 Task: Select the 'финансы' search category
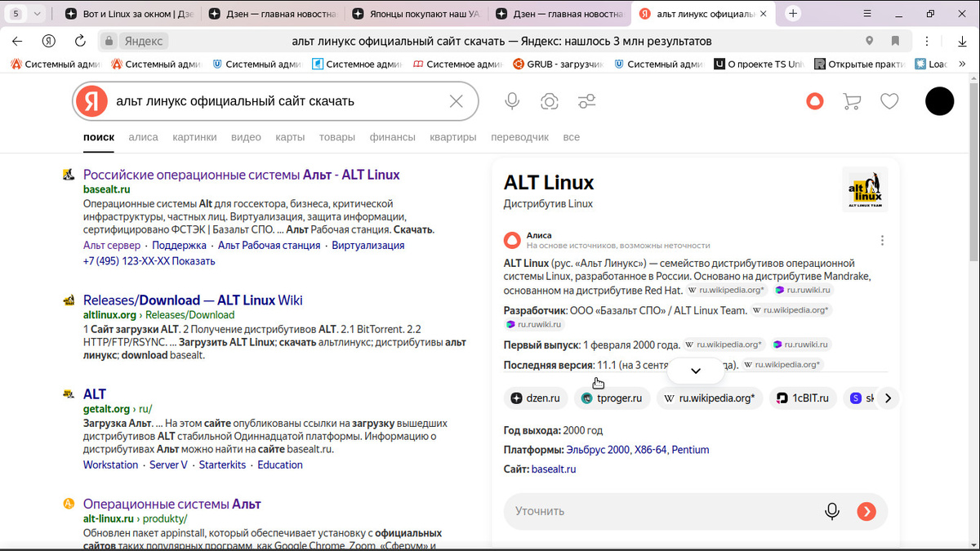pos(392,137)
